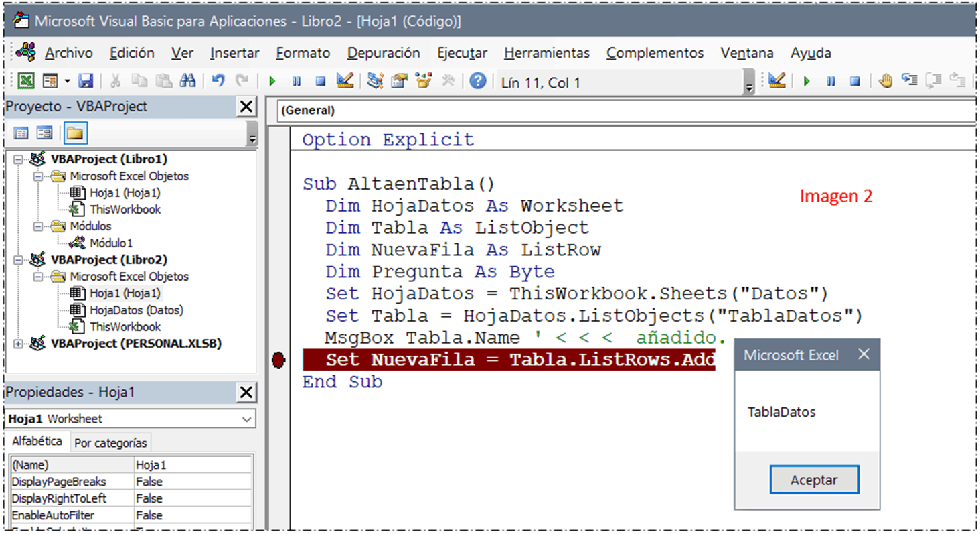Click Break in the Debug toolbar
Screen dimensions: 980x534
(x=831, y=81)
